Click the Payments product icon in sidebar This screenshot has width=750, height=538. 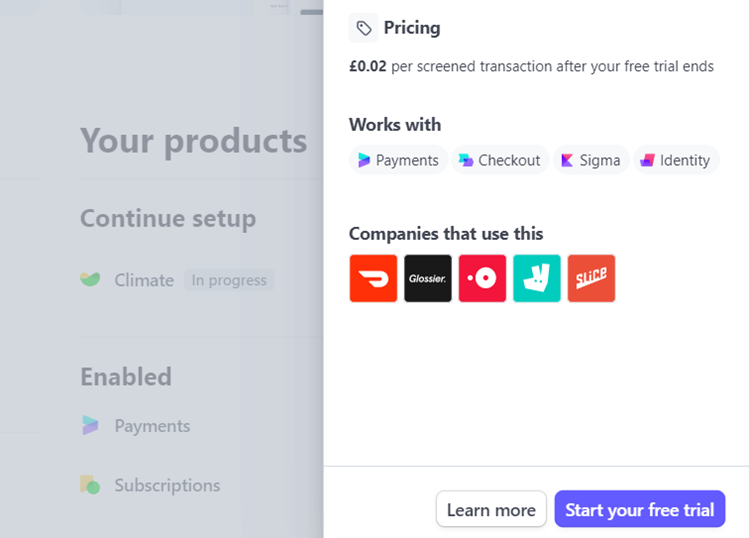[91, 426]
